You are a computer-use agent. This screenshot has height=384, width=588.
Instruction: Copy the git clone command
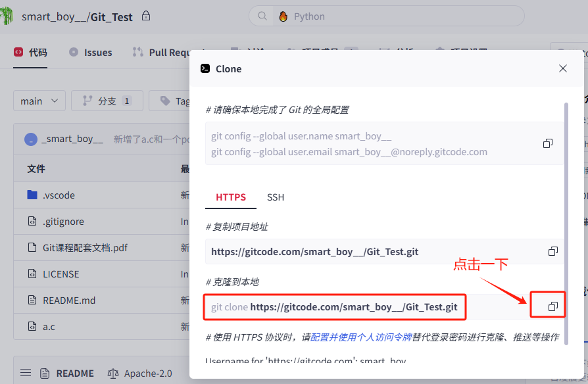point(552,306)
